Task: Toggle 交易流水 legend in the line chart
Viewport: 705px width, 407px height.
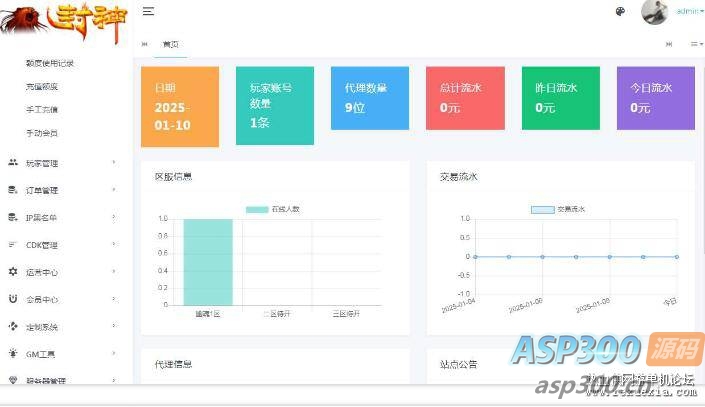Action: click(x=558, y=209)
